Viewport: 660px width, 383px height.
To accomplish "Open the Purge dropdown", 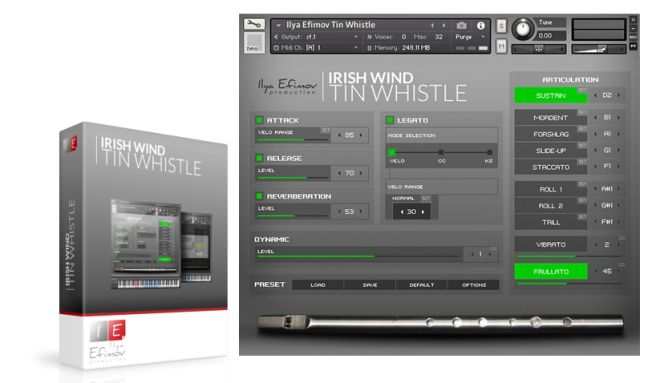I will coord(470,37).
